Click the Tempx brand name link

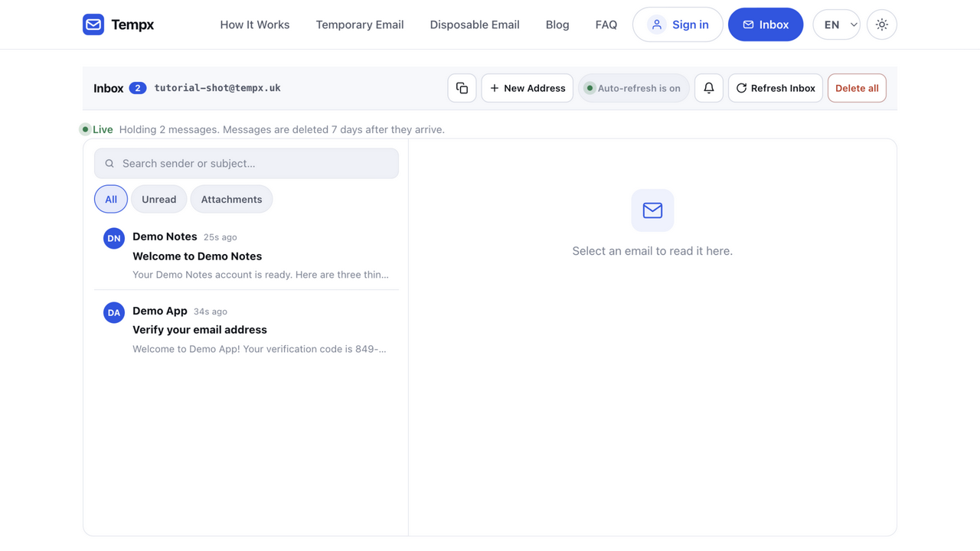pyautogui.click(x=132, y=24)
